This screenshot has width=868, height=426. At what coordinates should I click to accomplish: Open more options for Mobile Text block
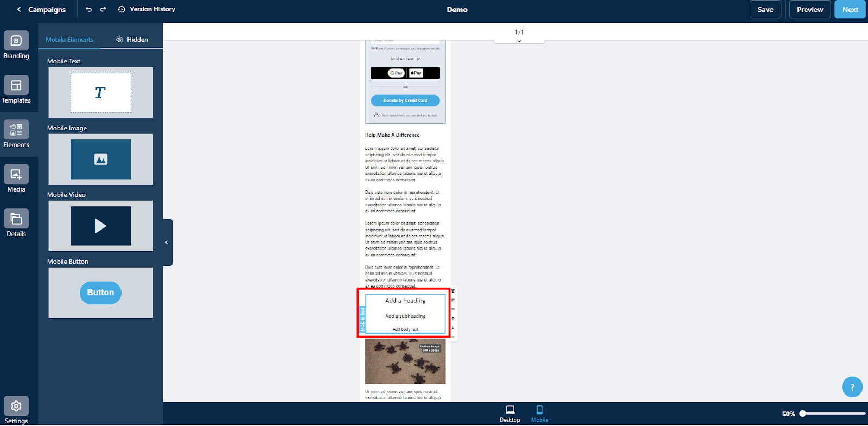click(453, 337)
